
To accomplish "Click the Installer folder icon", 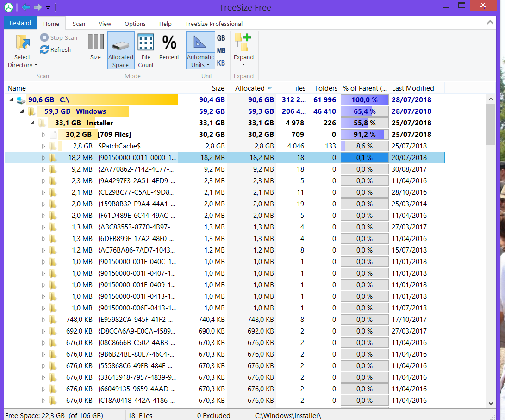I will (x=42, y=123).
